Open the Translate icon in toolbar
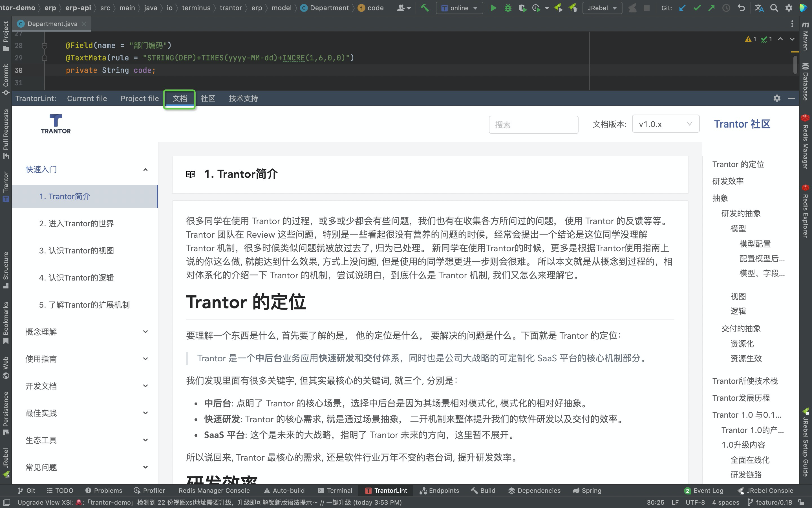The width and height of the screenshot is (812, 508). [759, 8]
